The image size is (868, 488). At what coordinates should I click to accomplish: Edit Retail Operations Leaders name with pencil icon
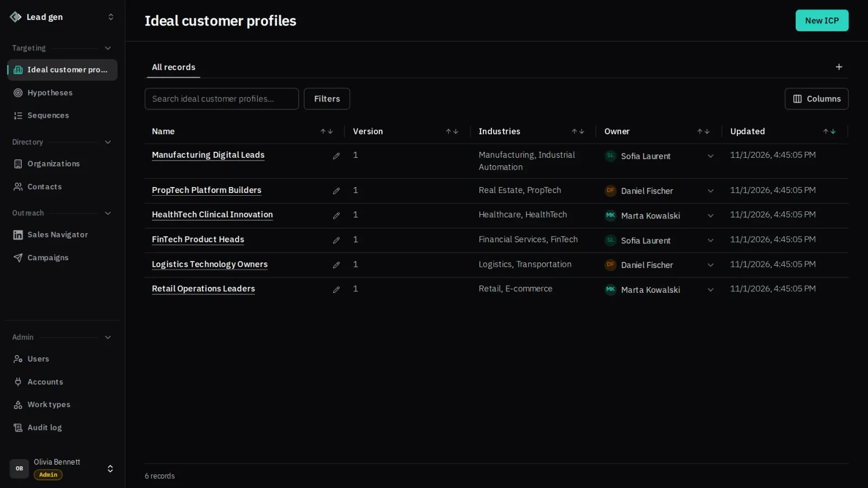[336, 290]
